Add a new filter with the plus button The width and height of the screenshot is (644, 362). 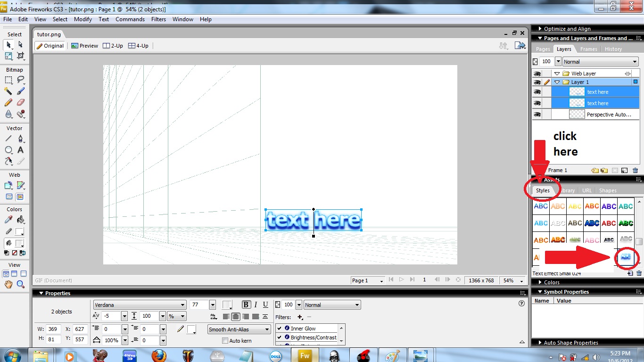(x=299, y=317)
